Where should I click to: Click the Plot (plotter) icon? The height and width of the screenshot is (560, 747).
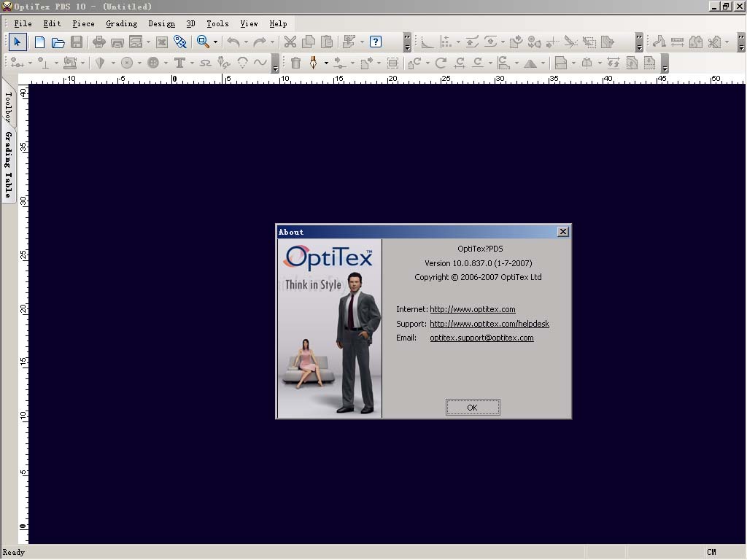coord(117,42)
